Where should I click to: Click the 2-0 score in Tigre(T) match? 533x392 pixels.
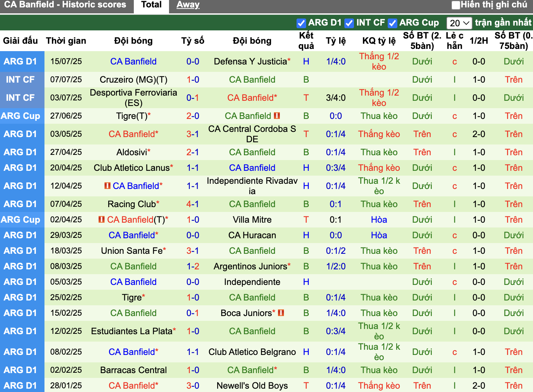[x=193, y=116]
